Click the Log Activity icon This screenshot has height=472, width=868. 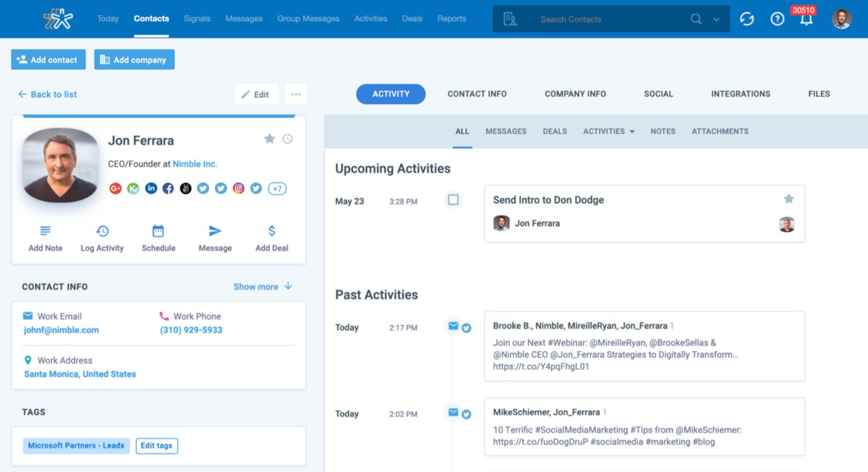[102, 231]
